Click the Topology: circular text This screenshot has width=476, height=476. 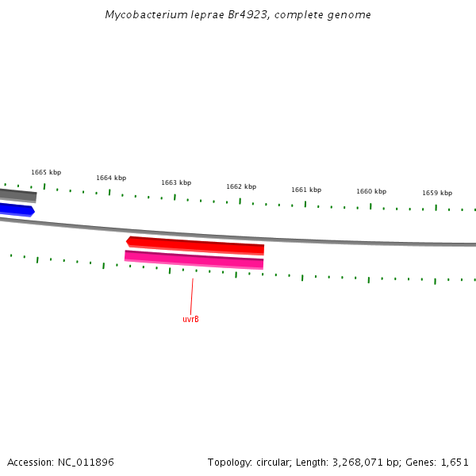click(250, 463)
